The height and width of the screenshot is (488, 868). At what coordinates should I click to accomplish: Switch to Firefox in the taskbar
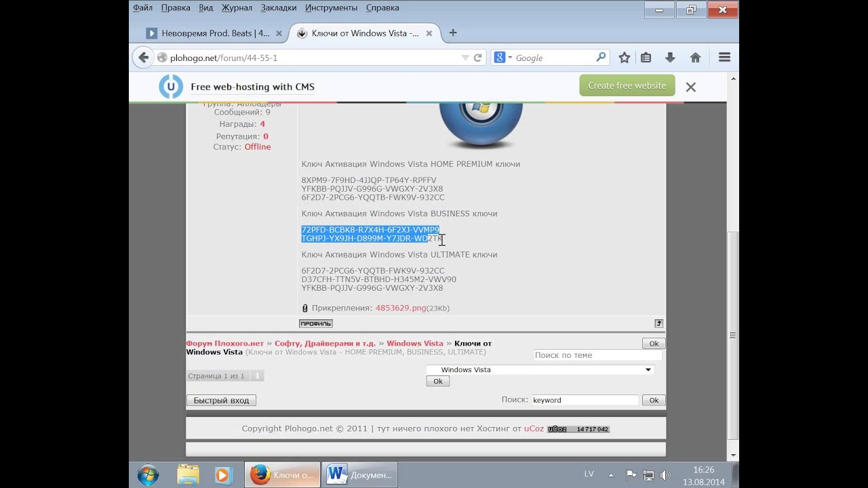coord(282,475)
